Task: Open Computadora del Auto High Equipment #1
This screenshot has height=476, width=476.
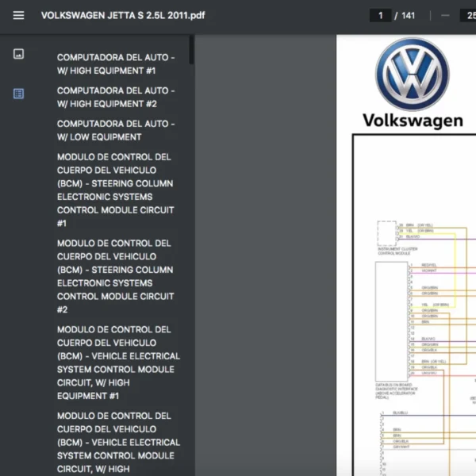Action: [117, 64]
